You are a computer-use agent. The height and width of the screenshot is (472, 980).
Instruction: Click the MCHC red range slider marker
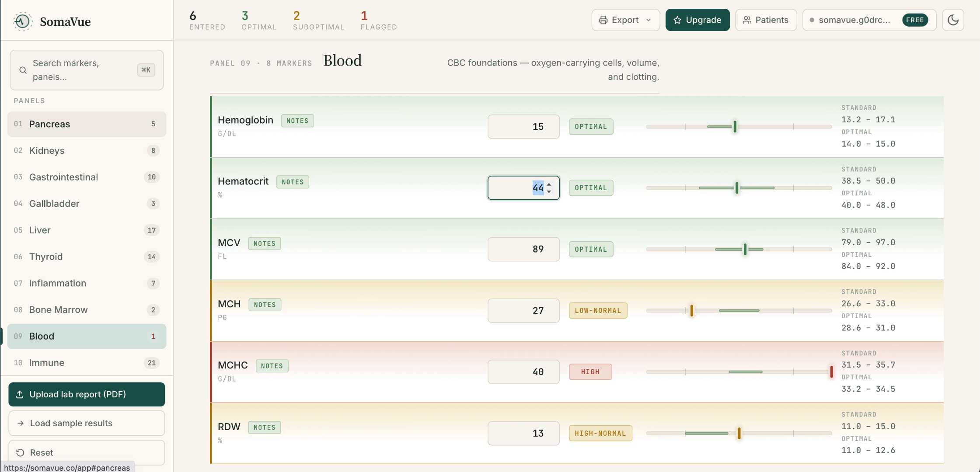coord(831,372)
